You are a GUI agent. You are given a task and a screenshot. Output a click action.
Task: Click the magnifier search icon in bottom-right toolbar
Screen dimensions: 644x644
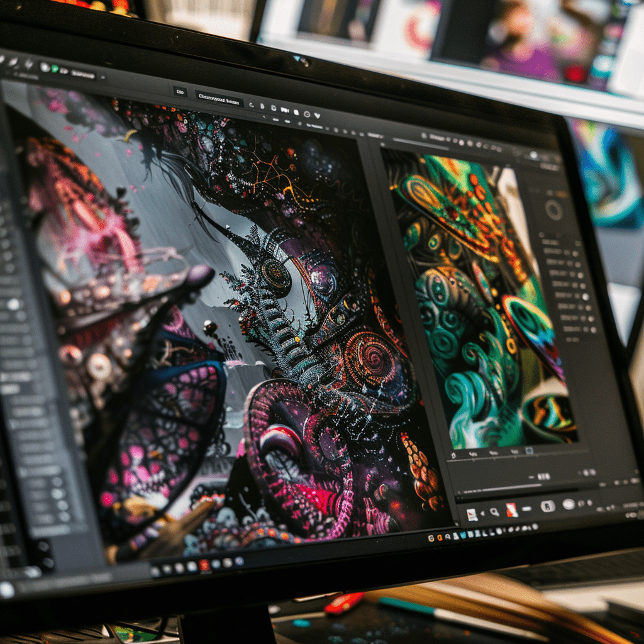point(494,512)
